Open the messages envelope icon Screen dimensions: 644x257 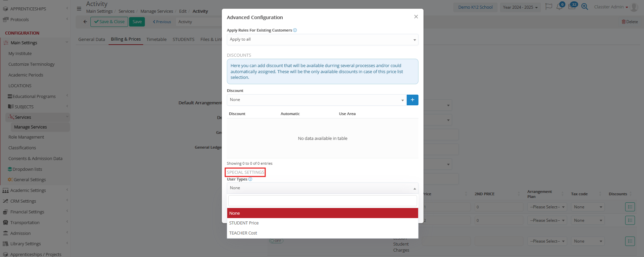(x=571, y=7)
